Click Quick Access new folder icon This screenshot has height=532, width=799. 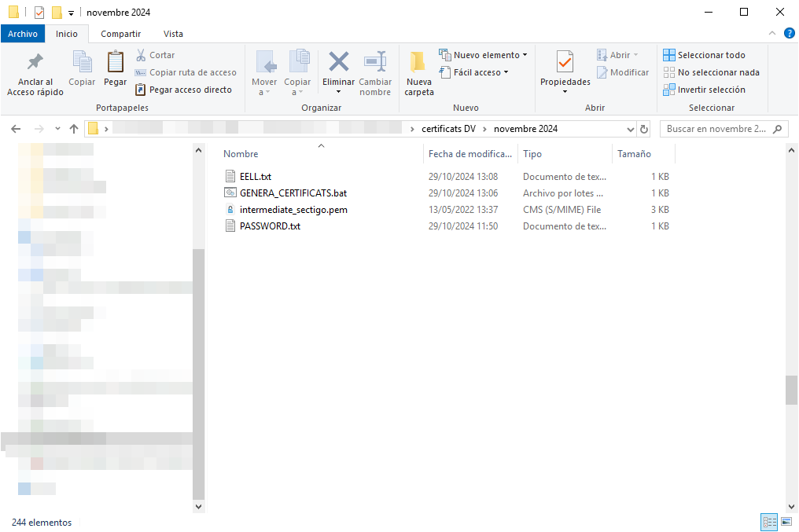coord(57,13)
